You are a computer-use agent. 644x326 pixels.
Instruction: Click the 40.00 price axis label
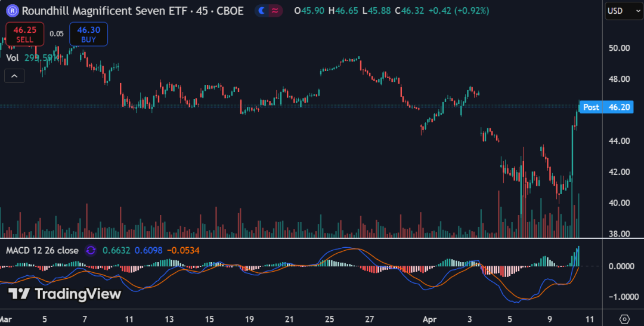pos(619,202)
